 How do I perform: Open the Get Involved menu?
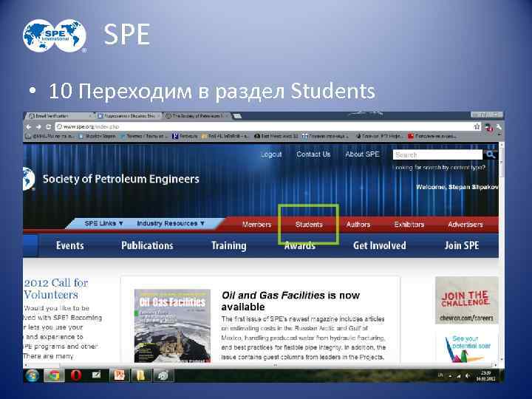click(379, 245)
